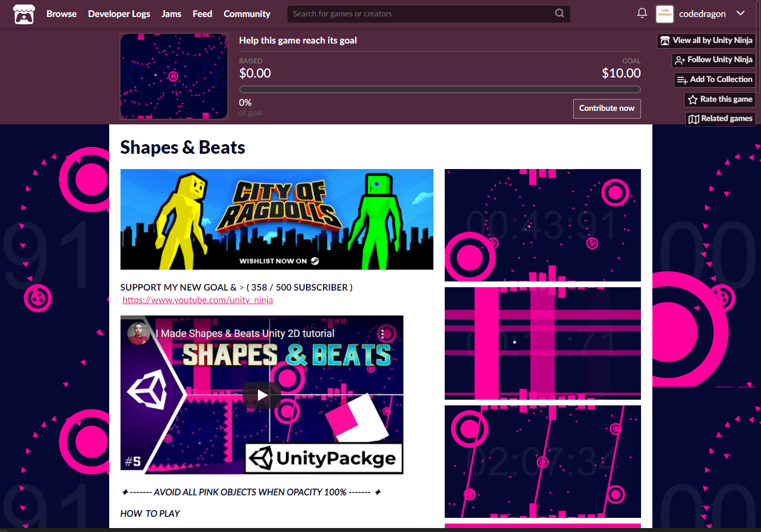Screen dimensions: 761x532
Task: Open the Browse menu
Action: (61, 14)
